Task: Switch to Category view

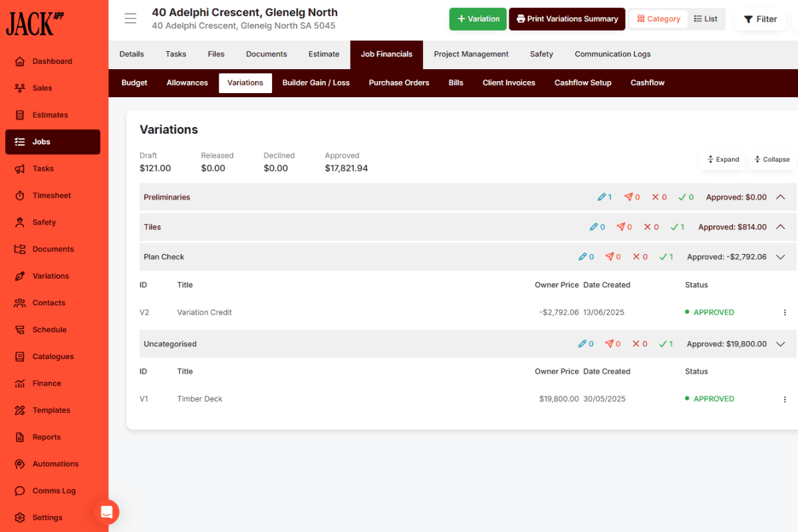Action: 658,19
